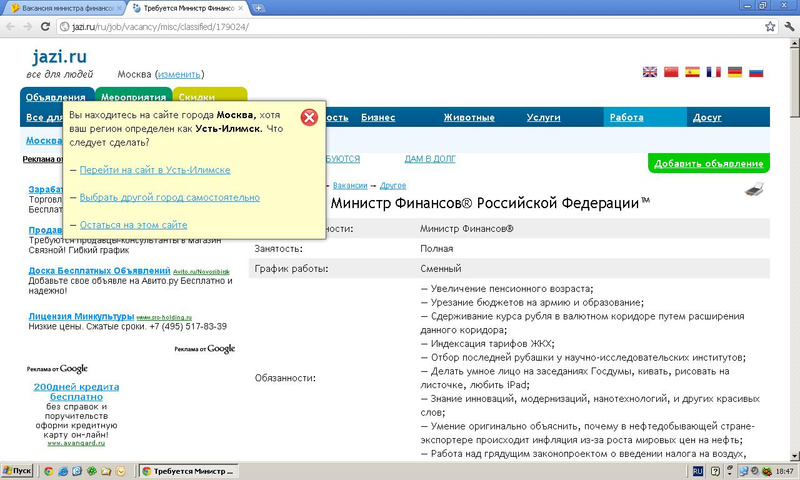Open the Бизнес category menu

tap(378, 117)
